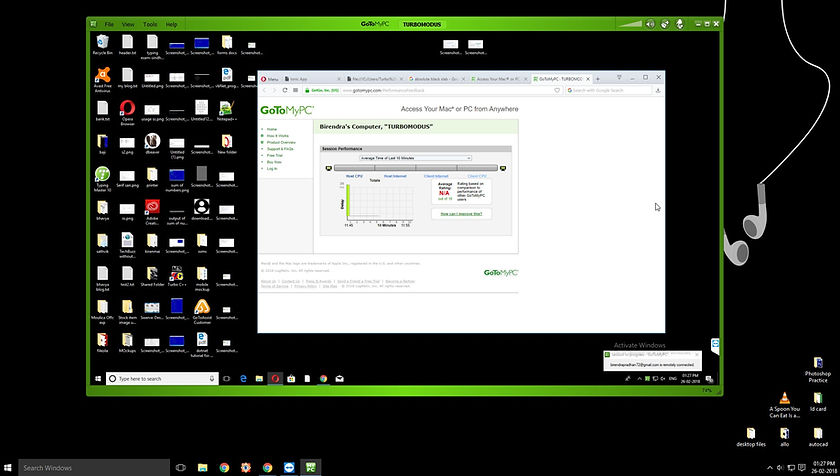Click the sound speaker icon in viewer toolbar
This screenshot has width=840, height=476.
tap(650, 24)
